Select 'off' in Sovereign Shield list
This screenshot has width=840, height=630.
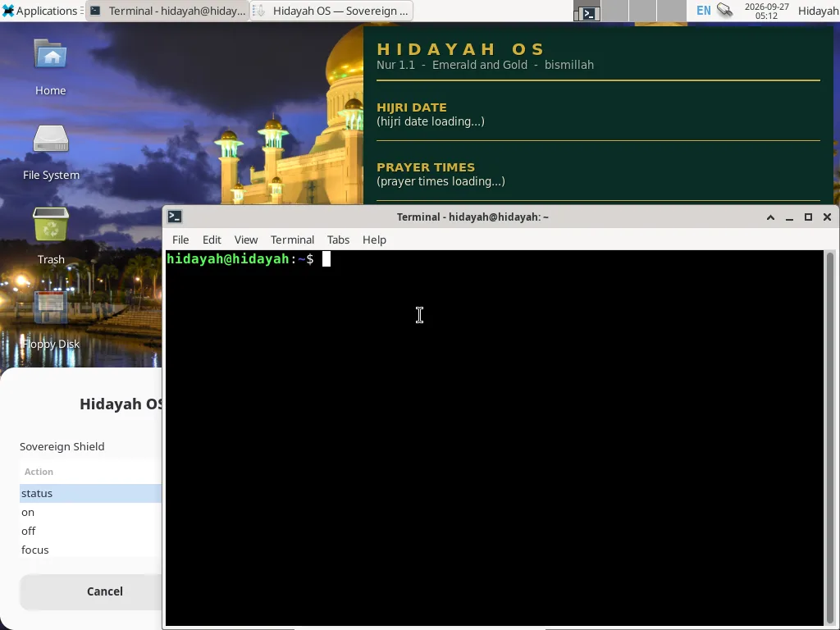point(90,531)
